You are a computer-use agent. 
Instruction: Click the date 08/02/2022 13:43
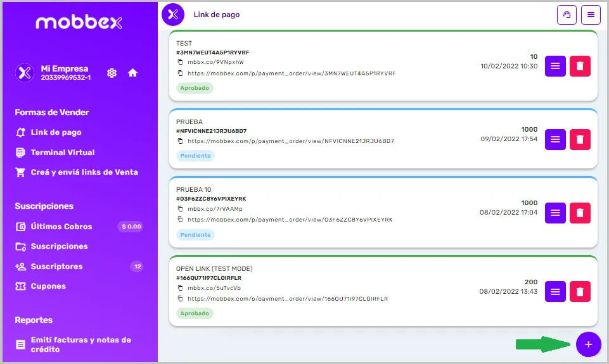[508, 291]
